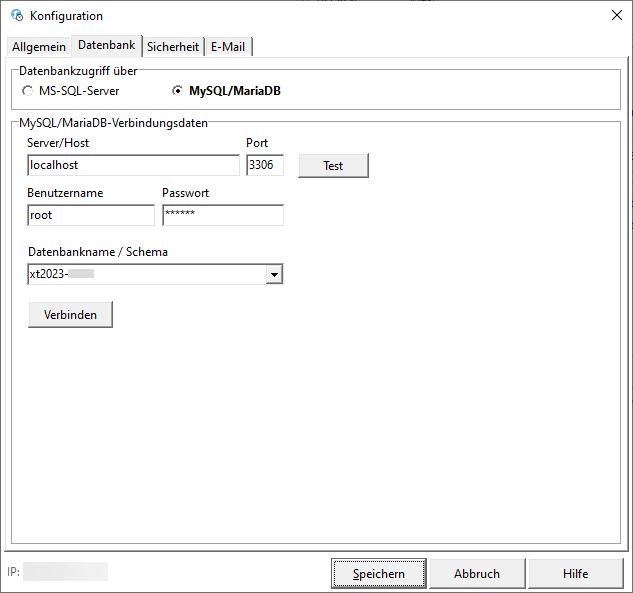Select the Datenbank tab
This screenshot has width=633, height=593.
click(107, 46)
